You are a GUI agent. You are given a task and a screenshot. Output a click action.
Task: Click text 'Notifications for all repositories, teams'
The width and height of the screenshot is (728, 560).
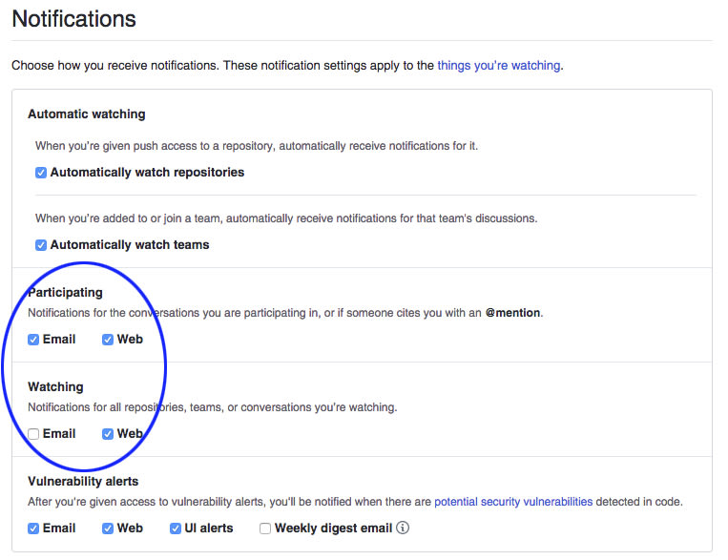(124, 407)
